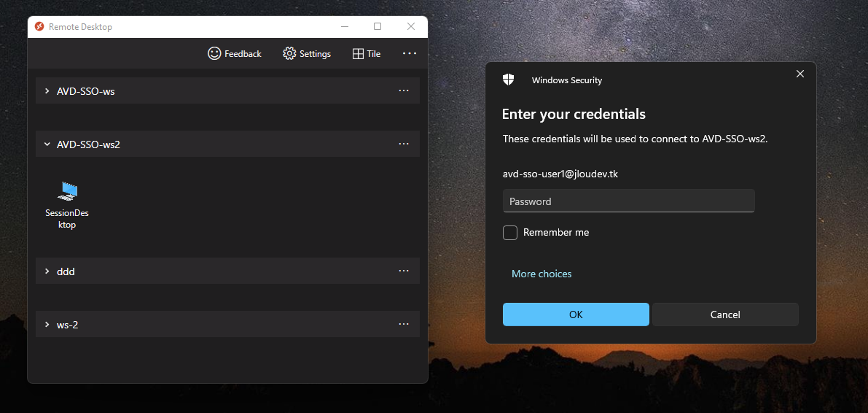This screenshot has width=868, height=413.
Task: Close the Windows Security dialog
Action: (x=800, y=74)
